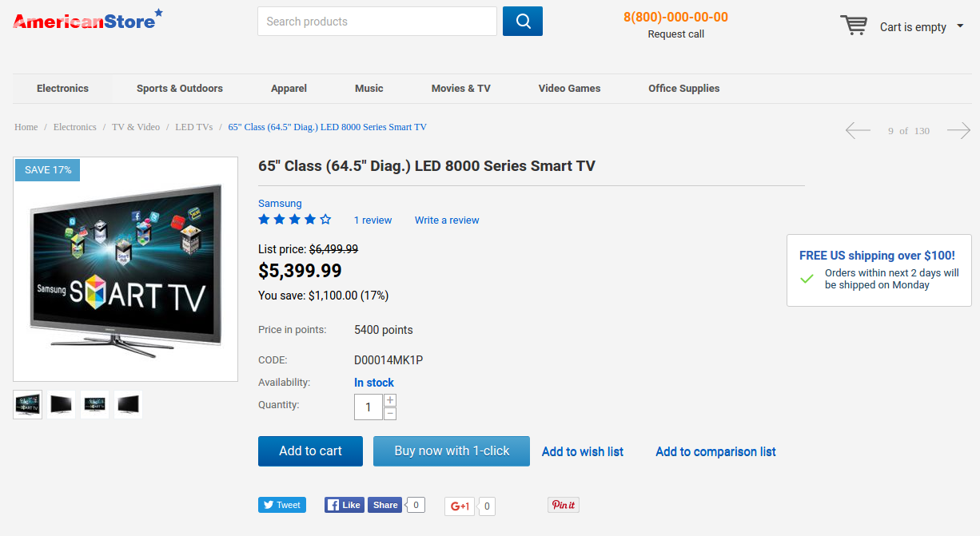Screen dimensions: 980x536
Task: Click the magnifier search button
Action: coord(523,22)
